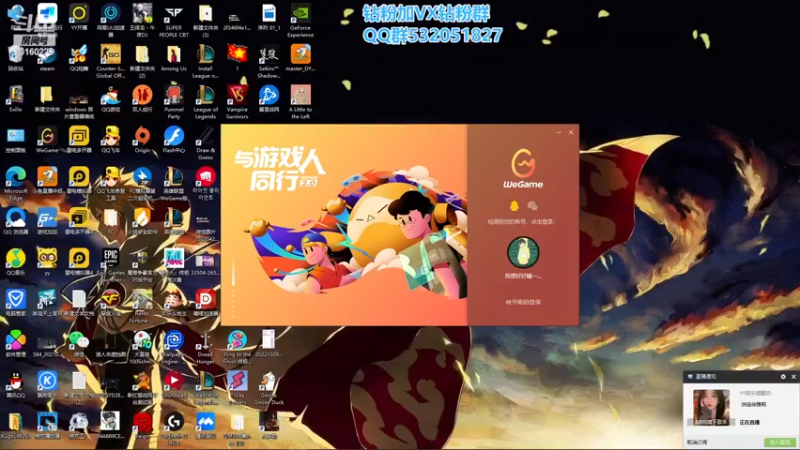Click the WeGame logo in login panel
800x450 pixels.
click(x=523, y=168)
